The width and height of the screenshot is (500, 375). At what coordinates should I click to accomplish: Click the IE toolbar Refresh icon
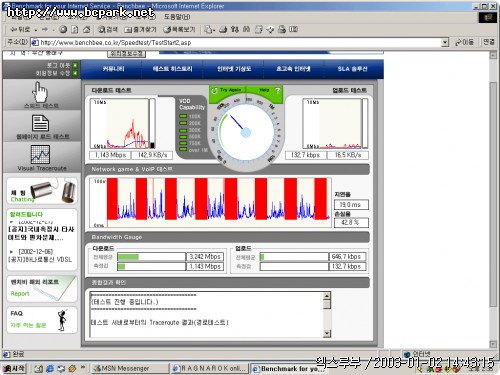(x=75, y=30)
